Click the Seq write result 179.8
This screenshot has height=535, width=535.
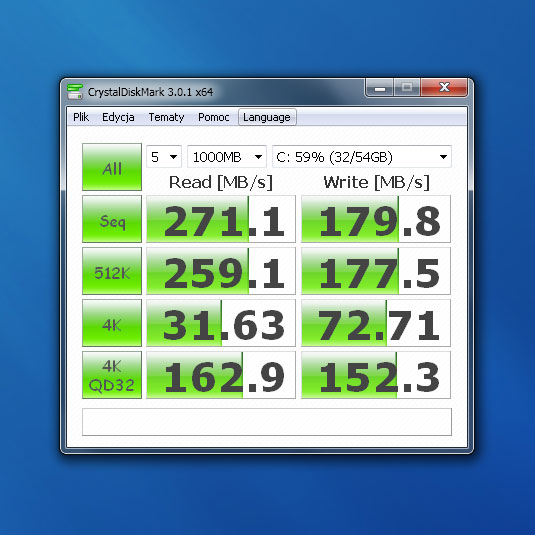376,219
